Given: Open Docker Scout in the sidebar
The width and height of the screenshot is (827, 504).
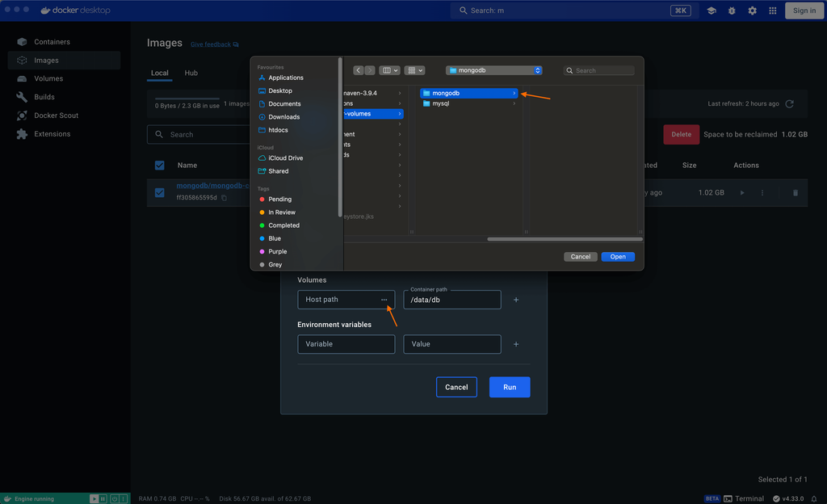Looking at the screenshot, I should [56, 115].
